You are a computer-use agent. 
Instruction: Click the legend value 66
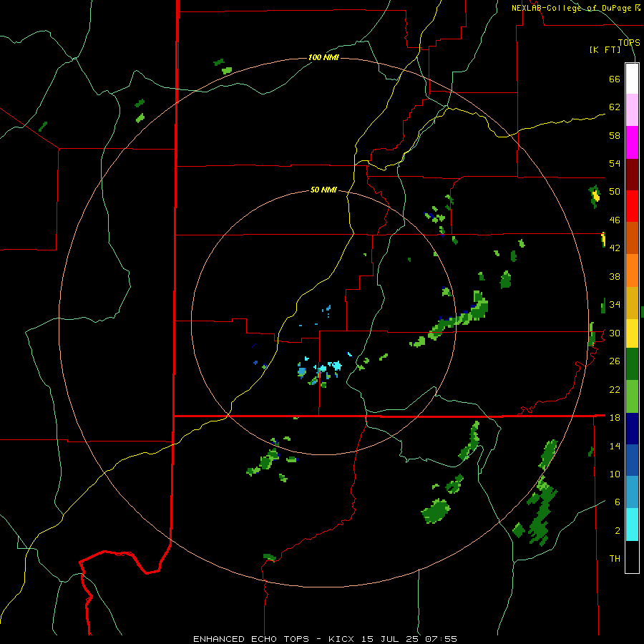coord(615,79)
